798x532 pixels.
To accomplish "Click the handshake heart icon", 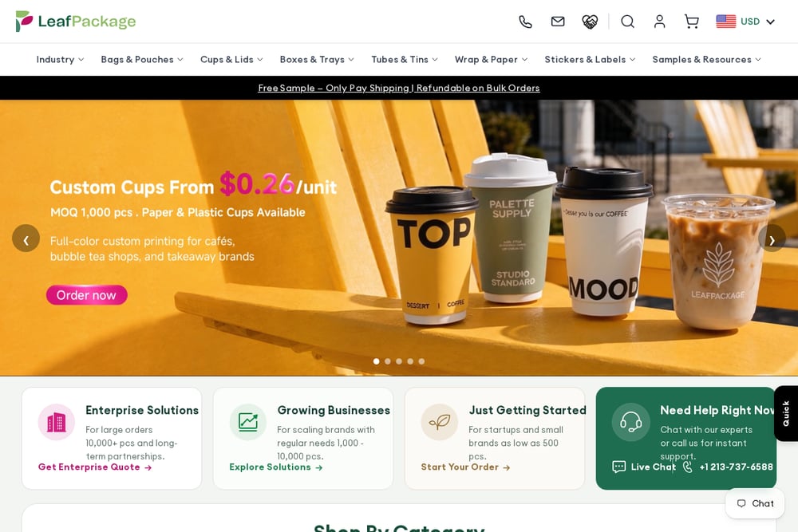I will coord(590,22).
